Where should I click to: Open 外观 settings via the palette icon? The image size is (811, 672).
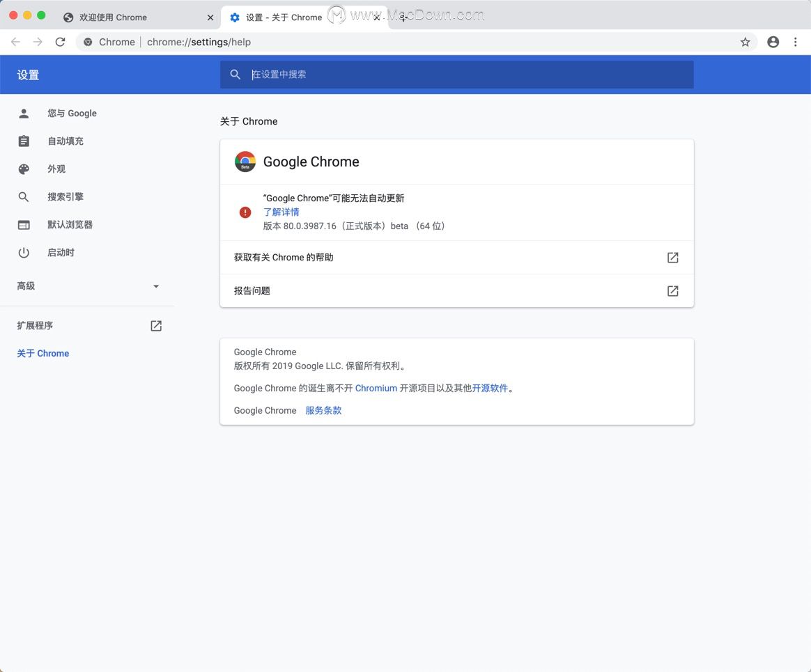point(24,169)
